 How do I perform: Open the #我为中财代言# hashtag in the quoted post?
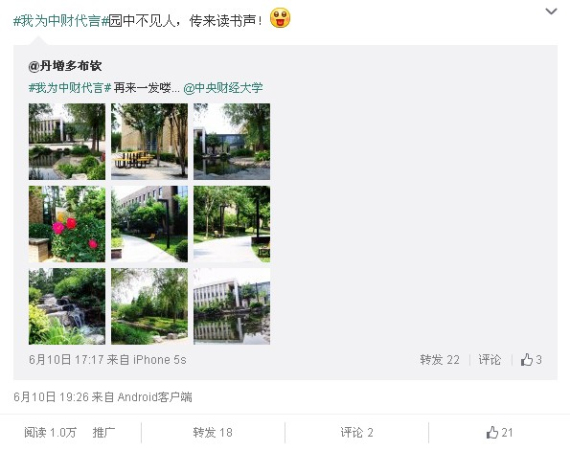tap(70, 88)
